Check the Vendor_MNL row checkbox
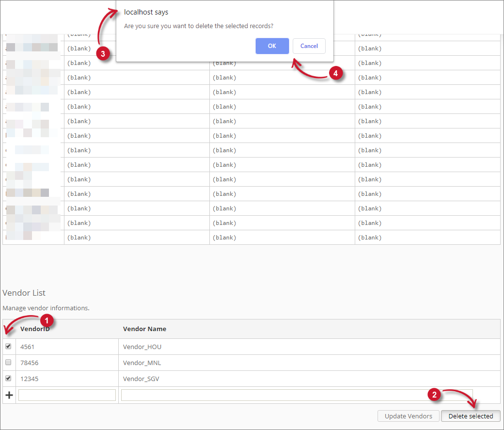 [x=8, y=362]
